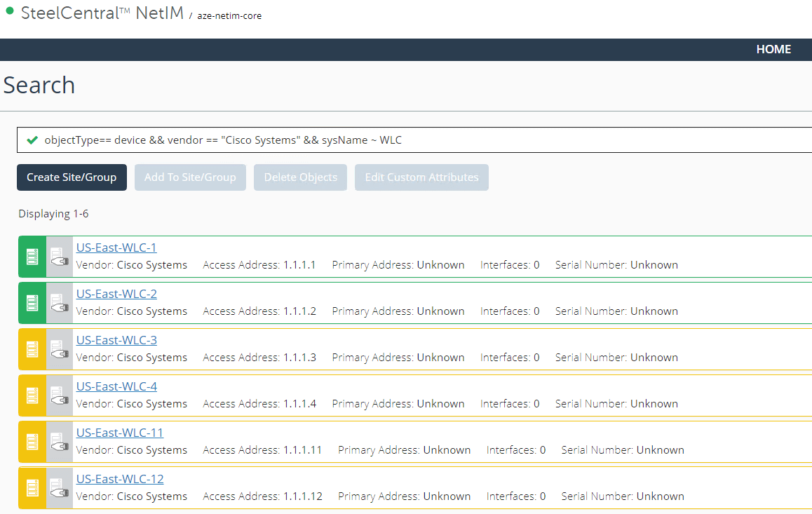Click the green dot beside SteelCentral NetIM logo

coord(8,11)
